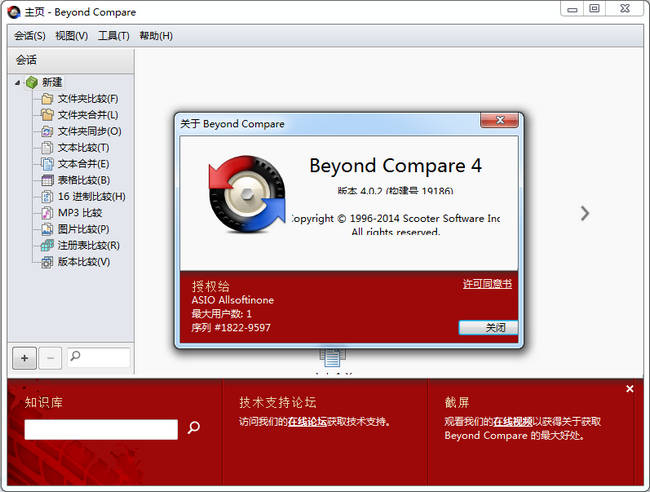
Task: Select 文件夹同步(O) in session tree
Action: 90,131
